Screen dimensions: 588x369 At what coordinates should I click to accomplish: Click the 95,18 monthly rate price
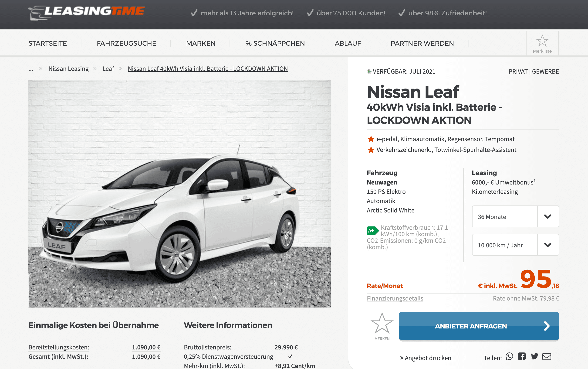(540, 279)
